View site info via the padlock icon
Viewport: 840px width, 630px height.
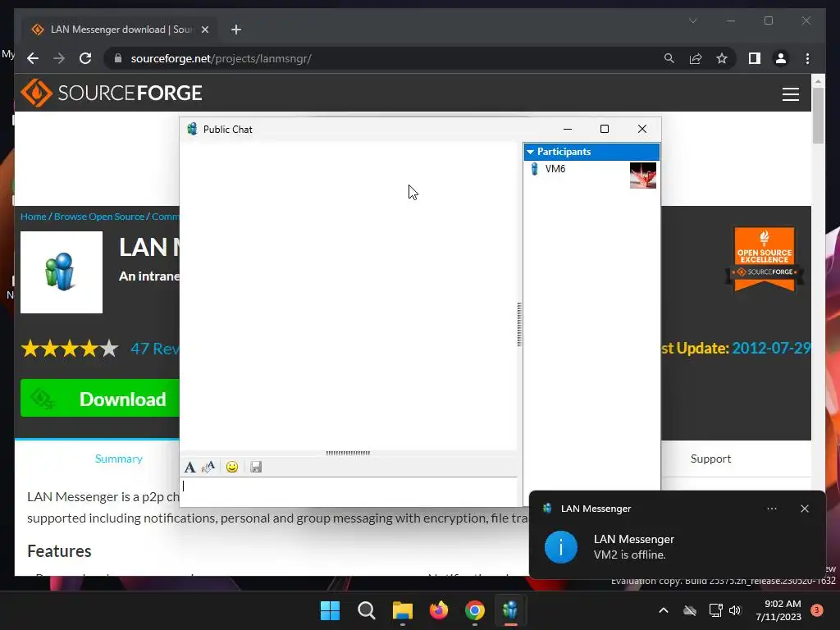pos(118,58)
